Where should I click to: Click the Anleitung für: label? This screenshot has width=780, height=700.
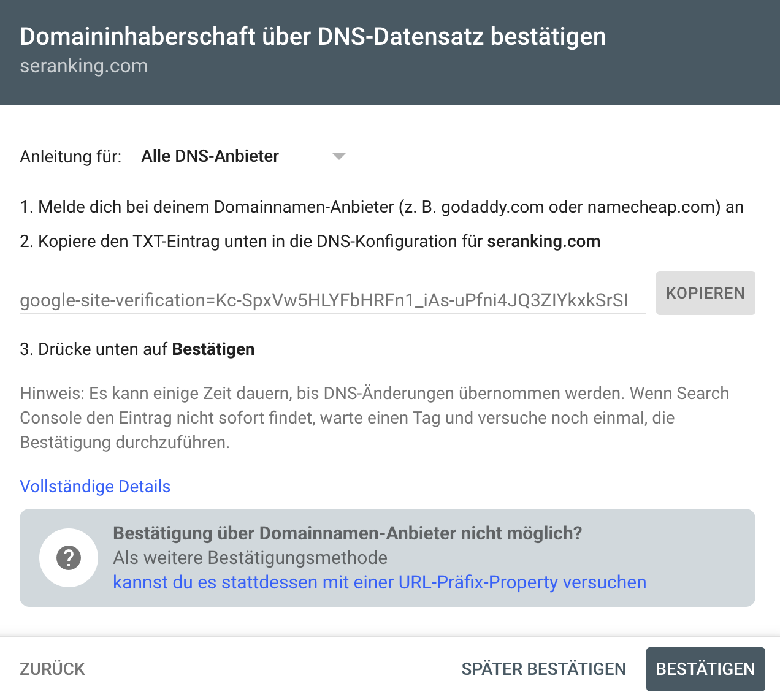[71, 157]
